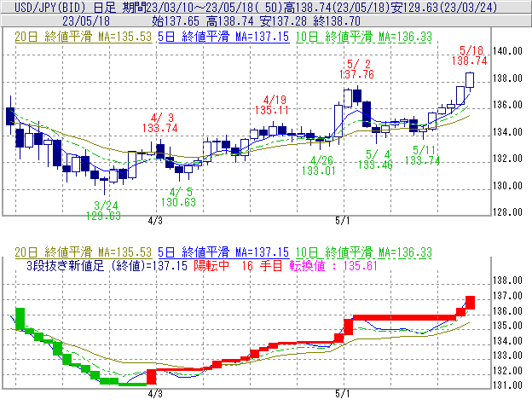Click lower chart 10日 終値平滑 MA=136.33 legend

tap(364, 252)
